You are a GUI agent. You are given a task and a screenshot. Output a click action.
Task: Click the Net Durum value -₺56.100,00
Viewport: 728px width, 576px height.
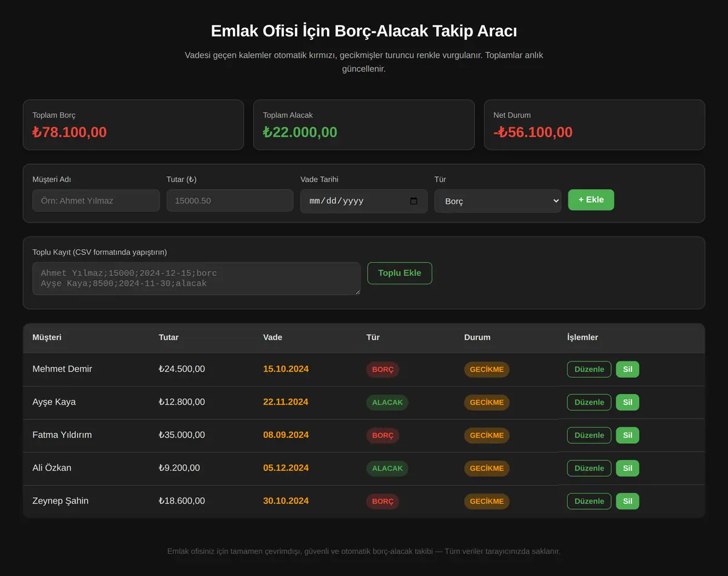tap(533, 132)
